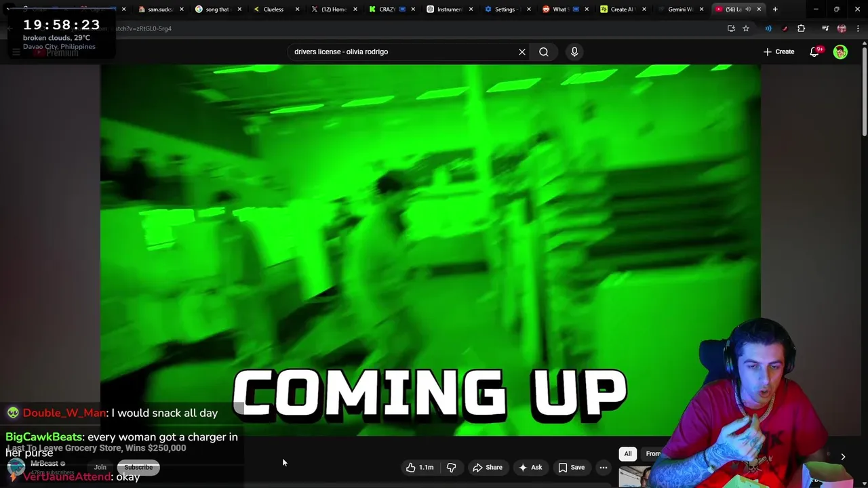Click chat username BigCawkBeats
868x488 pixels.
pos(44,437)
